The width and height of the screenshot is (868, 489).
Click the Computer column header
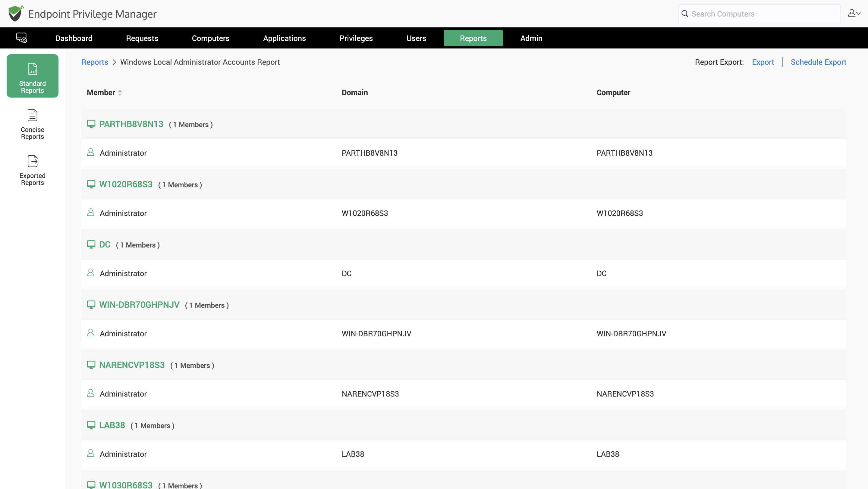point(613,92)
